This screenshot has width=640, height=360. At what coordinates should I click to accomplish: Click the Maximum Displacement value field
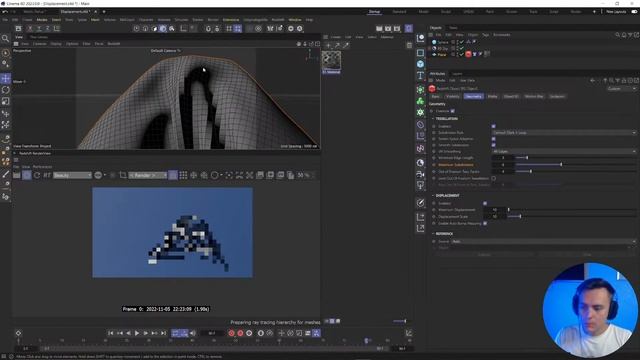[495, 210]
